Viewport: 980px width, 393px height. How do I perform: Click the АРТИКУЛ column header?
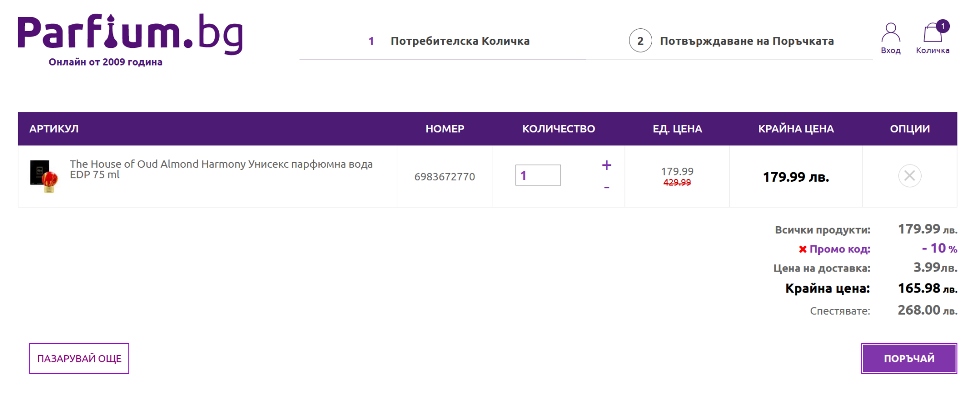tap(54, 129)
